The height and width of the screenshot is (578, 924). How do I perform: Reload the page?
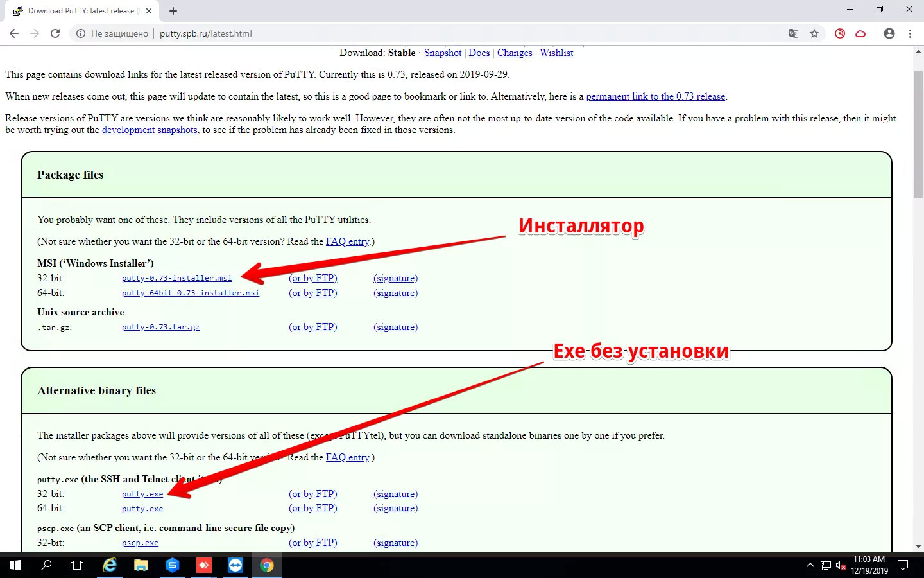pos(55,33)
